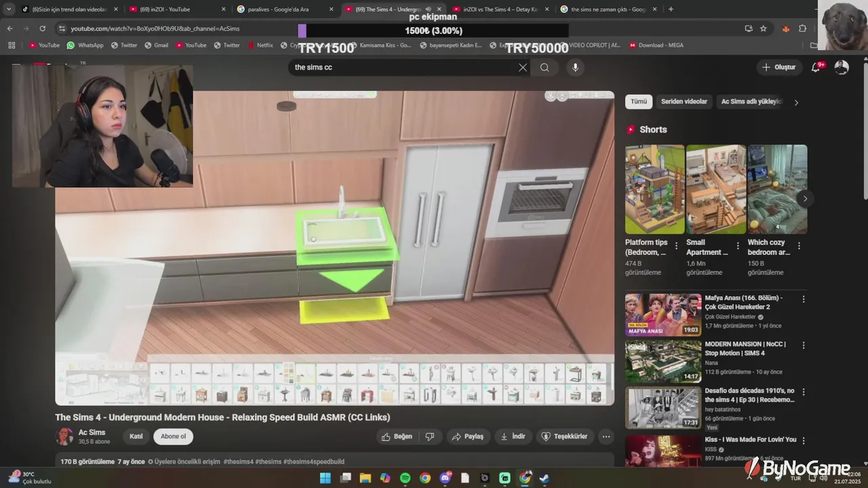Open options menu for Which cozy bedroom Short
868x488 pixels.
click(x=799, y=246)
